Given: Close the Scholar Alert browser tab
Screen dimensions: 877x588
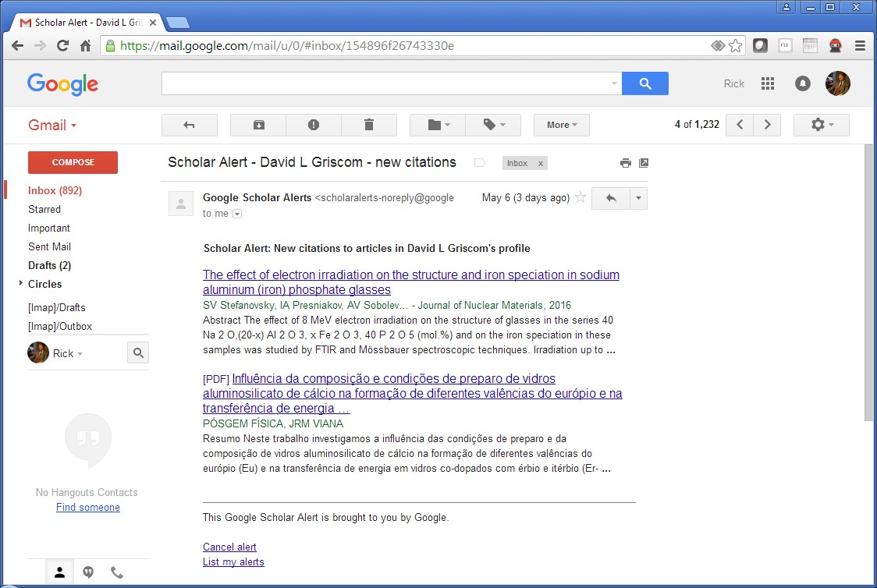Looking at the screenshot, I should tap(153, 23).
